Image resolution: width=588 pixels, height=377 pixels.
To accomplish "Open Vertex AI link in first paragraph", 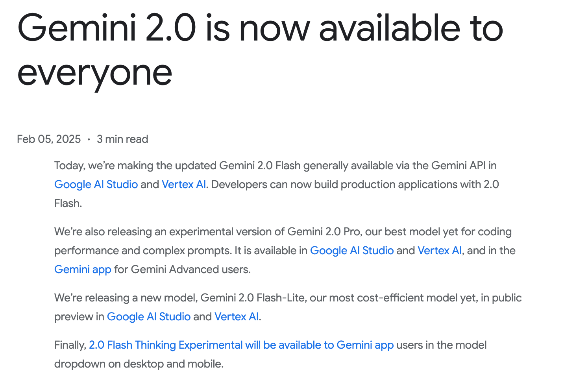I will point(184,185).
